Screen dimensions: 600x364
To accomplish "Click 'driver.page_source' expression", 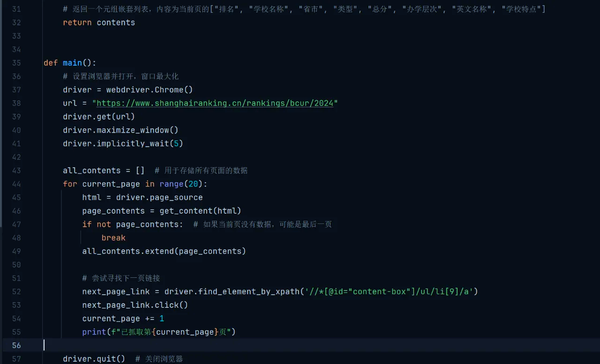I will click(x=159, y=197).
